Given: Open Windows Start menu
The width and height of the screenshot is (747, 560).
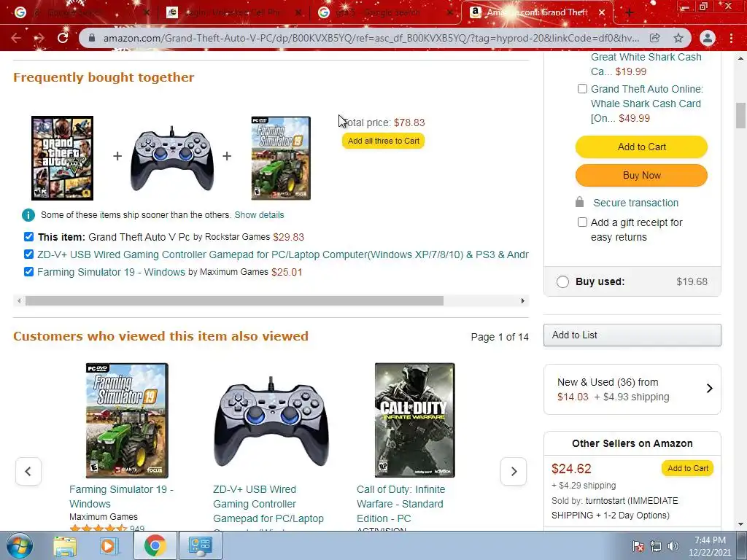Looking at the screenshot, I should (20, 545).
